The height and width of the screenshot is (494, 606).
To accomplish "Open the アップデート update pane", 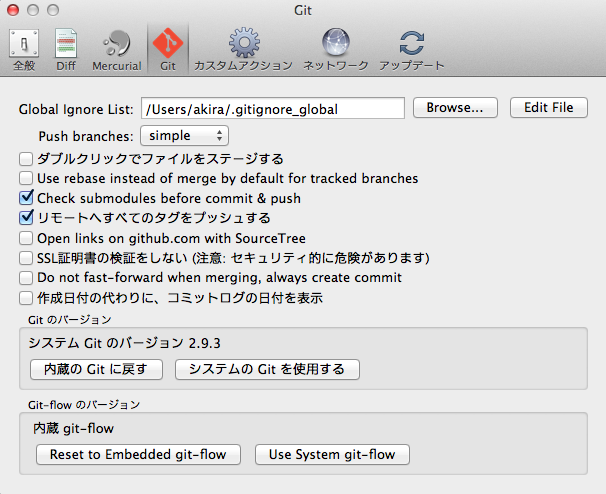I will pos(412,49).
